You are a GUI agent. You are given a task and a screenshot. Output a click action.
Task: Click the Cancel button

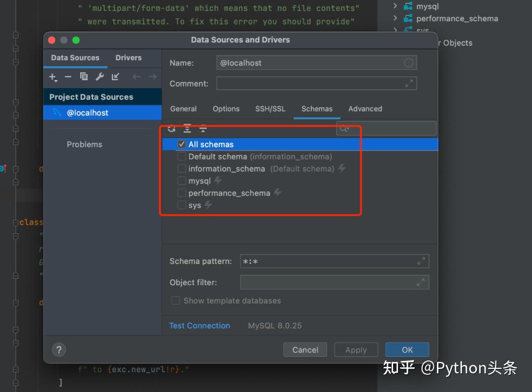(305, 350)
